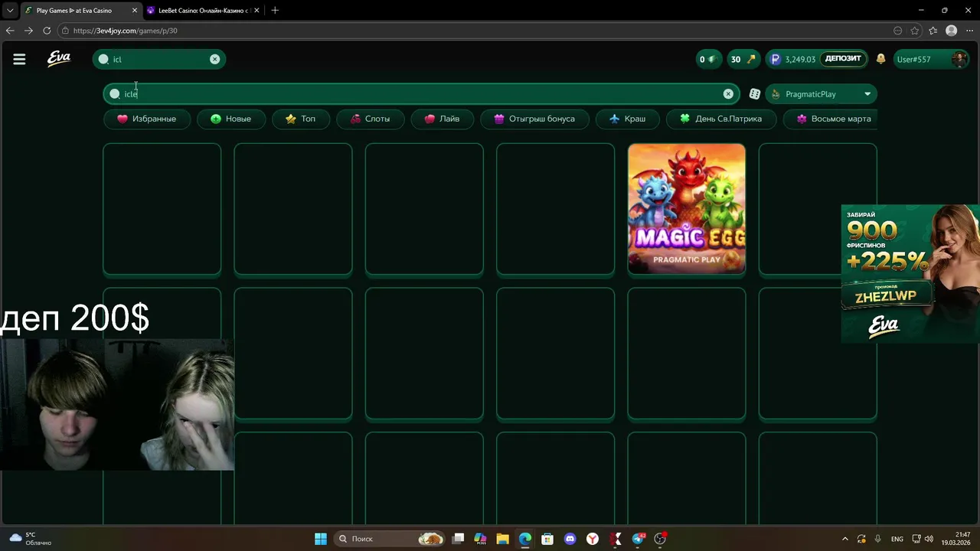Open OBS Studio from taskbar

click(660, 539)
